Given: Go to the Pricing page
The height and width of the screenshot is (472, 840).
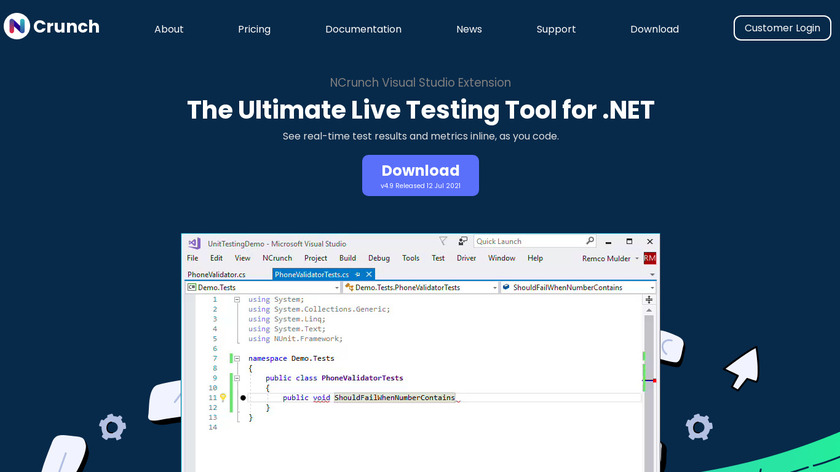Looking at the screenshot, I should [254, 29].
